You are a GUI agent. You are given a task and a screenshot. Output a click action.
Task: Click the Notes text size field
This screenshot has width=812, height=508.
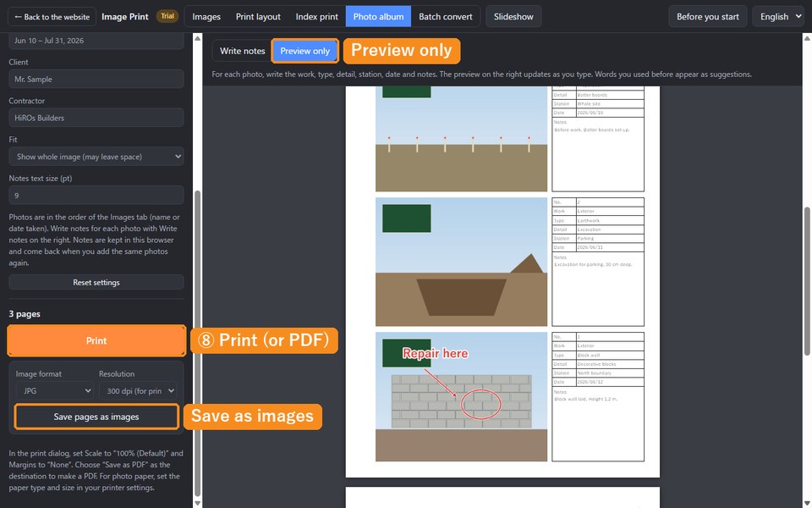point(96,196)
